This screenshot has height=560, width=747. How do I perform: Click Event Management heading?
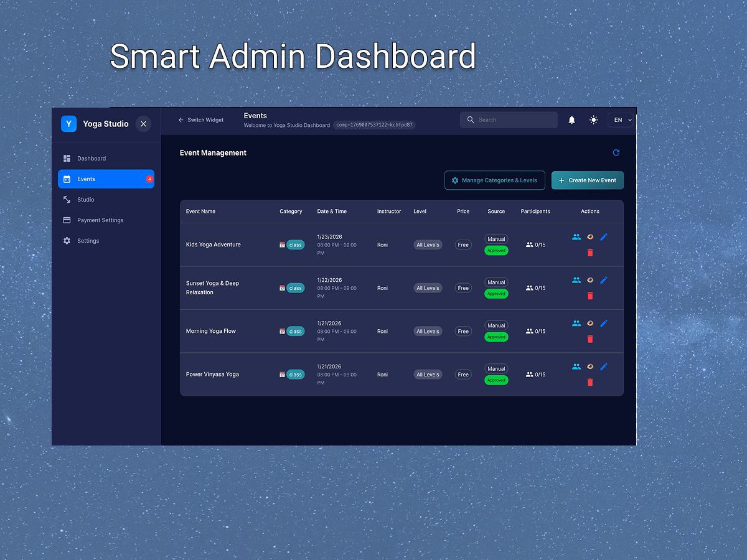(x=213, y=153)
